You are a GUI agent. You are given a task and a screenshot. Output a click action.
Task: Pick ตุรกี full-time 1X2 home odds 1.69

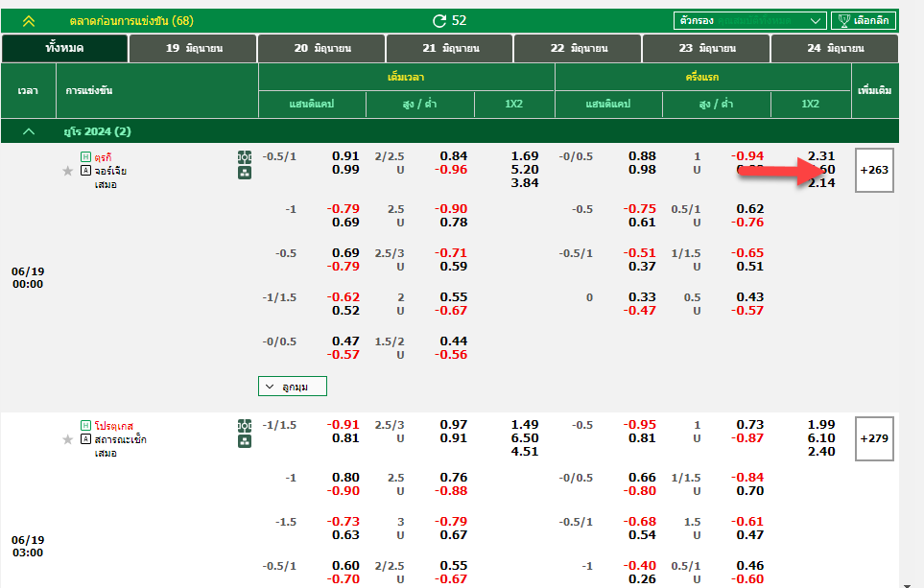[525, 156]
